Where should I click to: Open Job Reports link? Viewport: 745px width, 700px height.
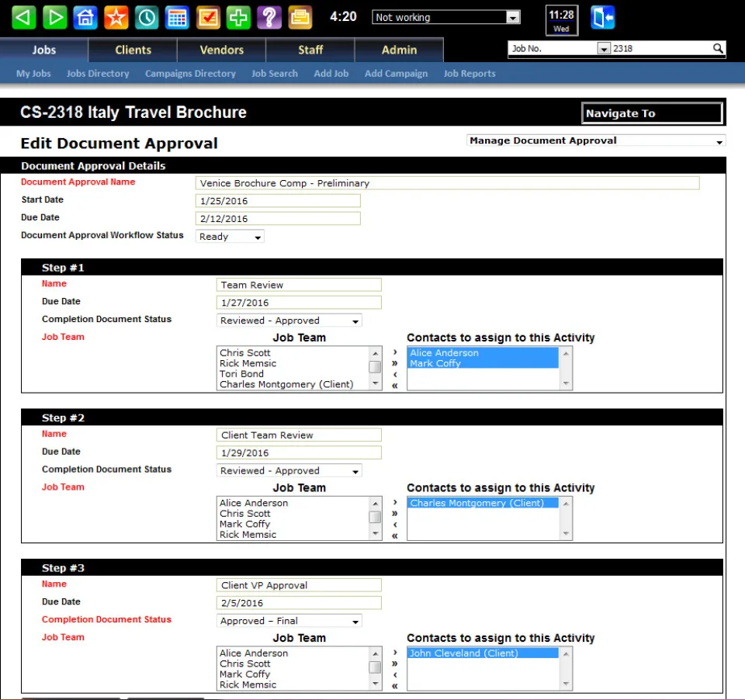tap(470, 74)
